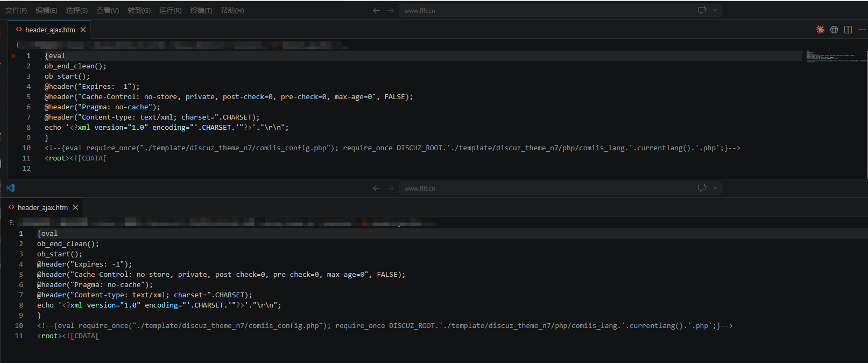The width and height of the screenshot is (868, 363).
Task: Click HTML file icon on bottom window's tab
Action: tap(11, 207)
